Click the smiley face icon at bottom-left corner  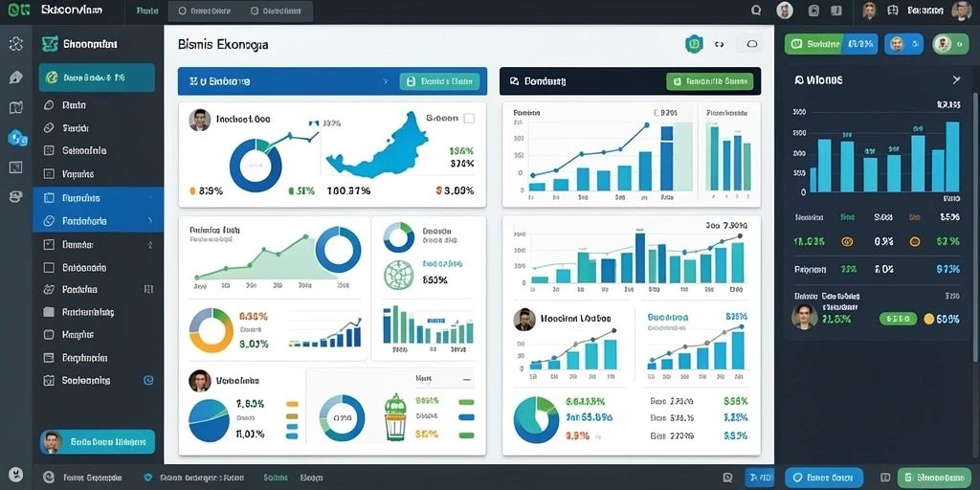click(x=16, y=475)
